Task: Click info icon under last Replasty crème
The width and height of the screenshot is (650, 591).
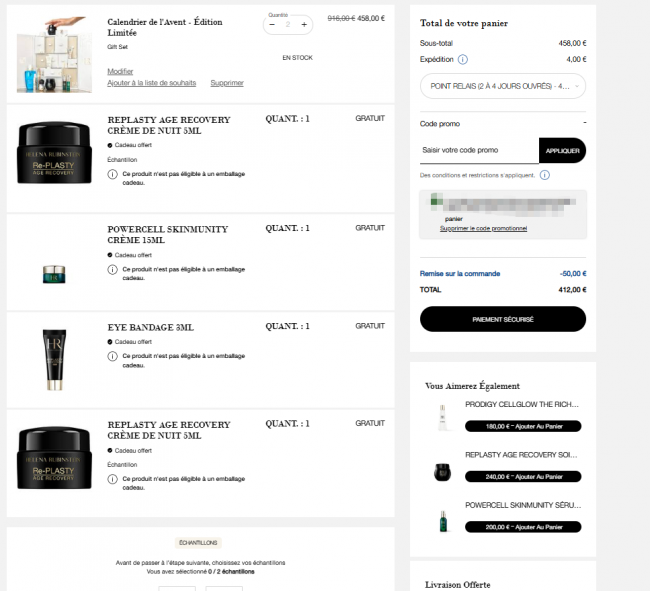Action: pos(112,479)
